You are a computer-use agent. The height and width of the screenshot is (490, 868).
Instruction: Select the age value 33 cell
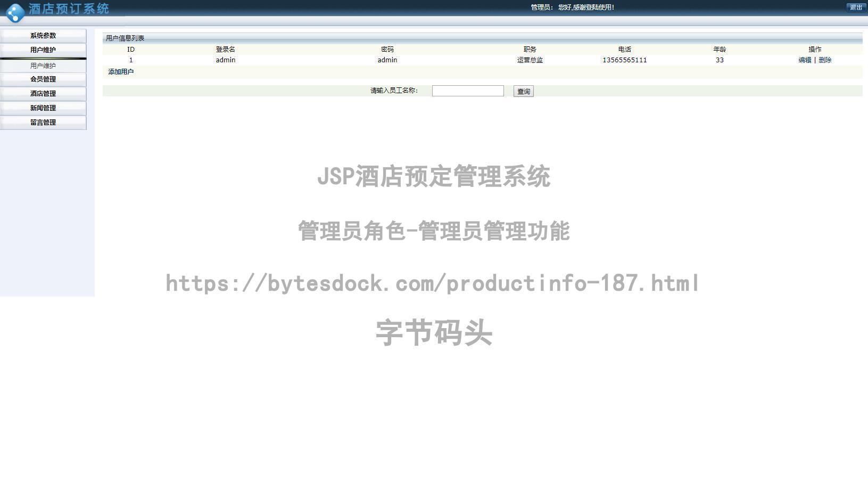click(x=720, y=60)
